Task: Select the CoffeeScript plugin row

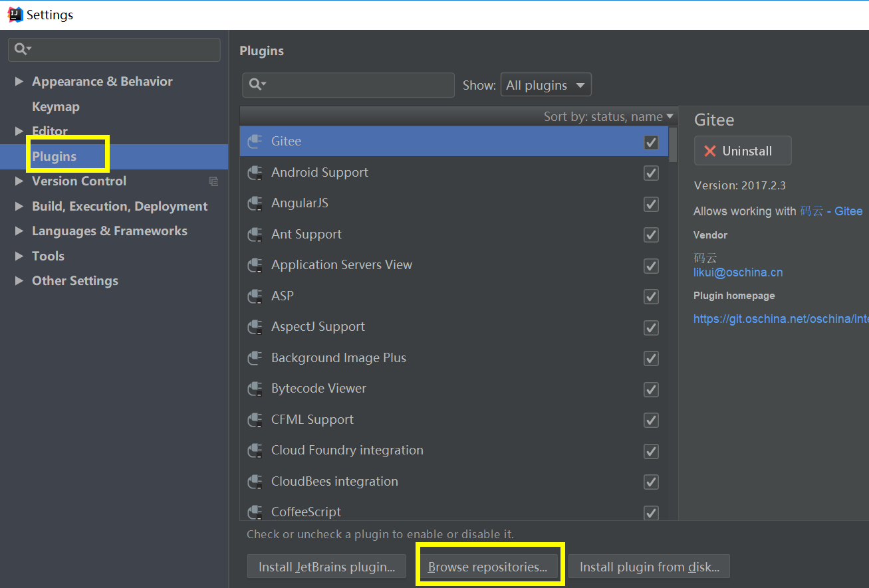Action: pyautogui.click(x=454, y=512)
